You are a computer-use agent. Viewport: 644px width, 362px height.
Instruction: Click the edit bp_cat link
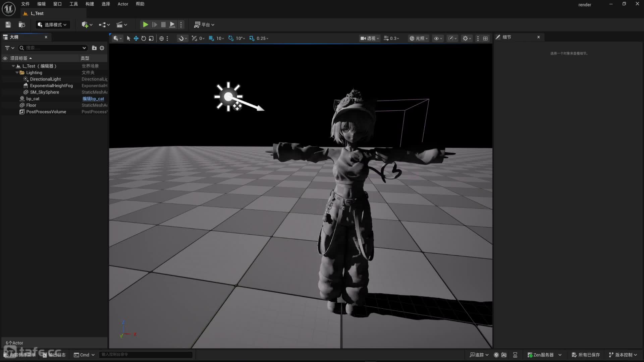[93, 99]
